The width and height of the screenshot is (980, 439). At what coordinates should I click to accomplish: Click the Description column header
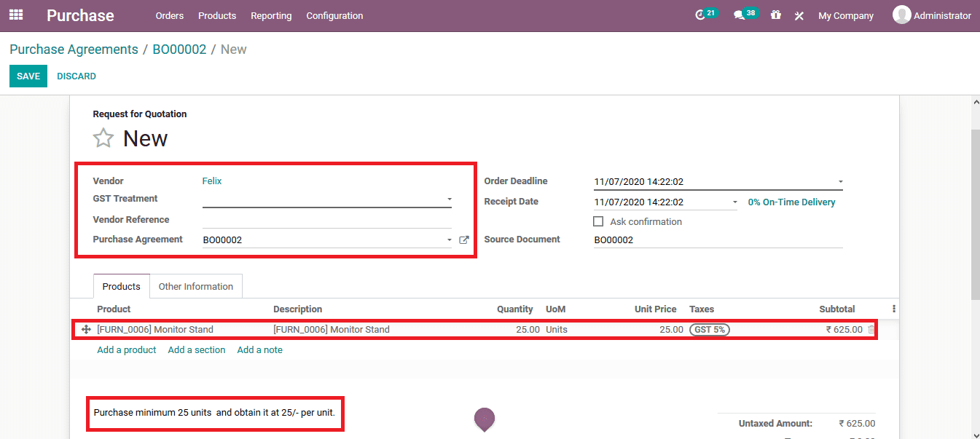tap(297, 309)
